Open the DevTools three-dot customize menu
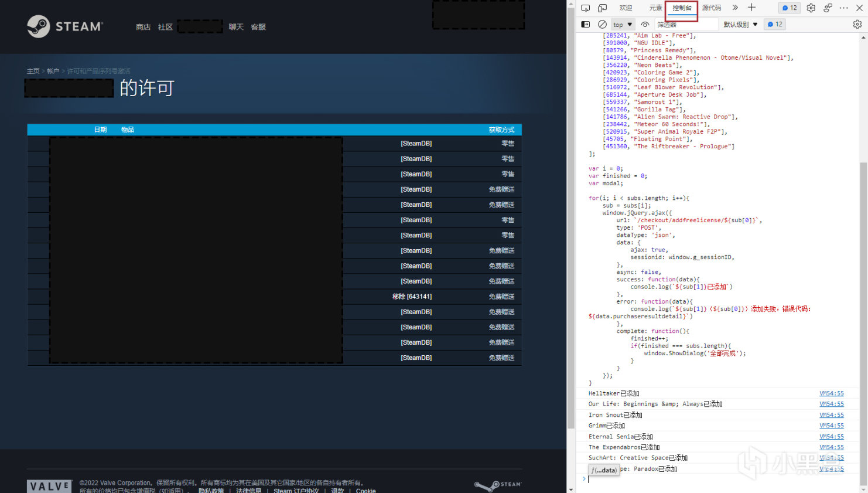 pos(844,8)
